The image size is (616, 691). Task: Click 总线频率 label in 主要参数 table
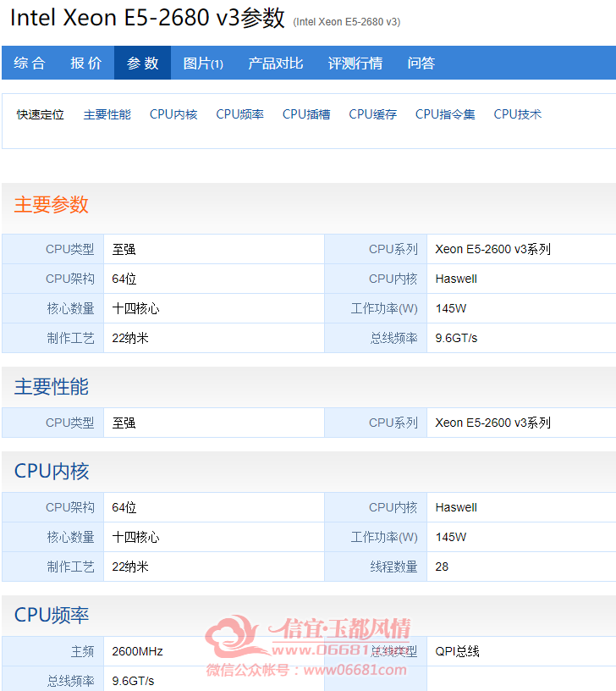(393, 338)
